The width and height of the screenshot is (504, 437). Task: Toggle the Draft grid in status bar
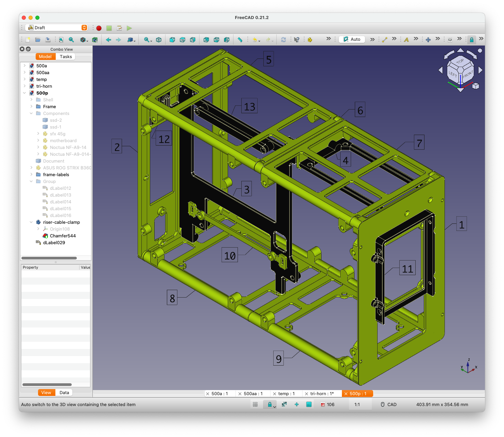click(x=255, y=404)
